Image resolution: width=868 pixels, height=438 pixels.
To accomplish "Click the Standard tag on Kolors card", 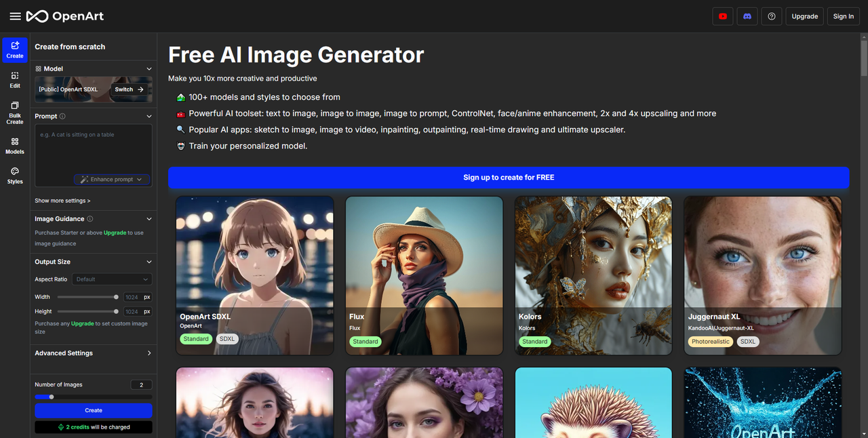I will tap(534, 342).
